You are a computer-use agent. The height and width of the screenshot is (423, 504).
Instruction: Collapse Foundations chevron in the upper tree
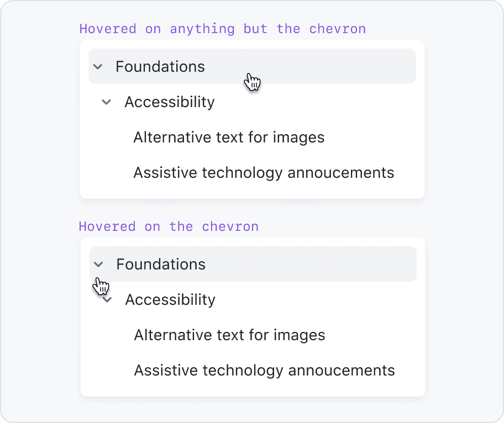(x=98, y=67)
